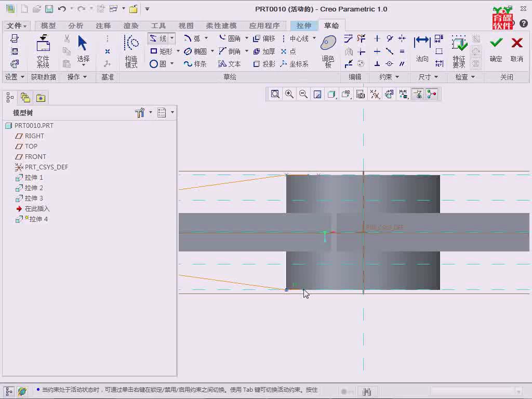
Task: Open the Centerline (中心线) dropdown arrow
Action: 314,38
